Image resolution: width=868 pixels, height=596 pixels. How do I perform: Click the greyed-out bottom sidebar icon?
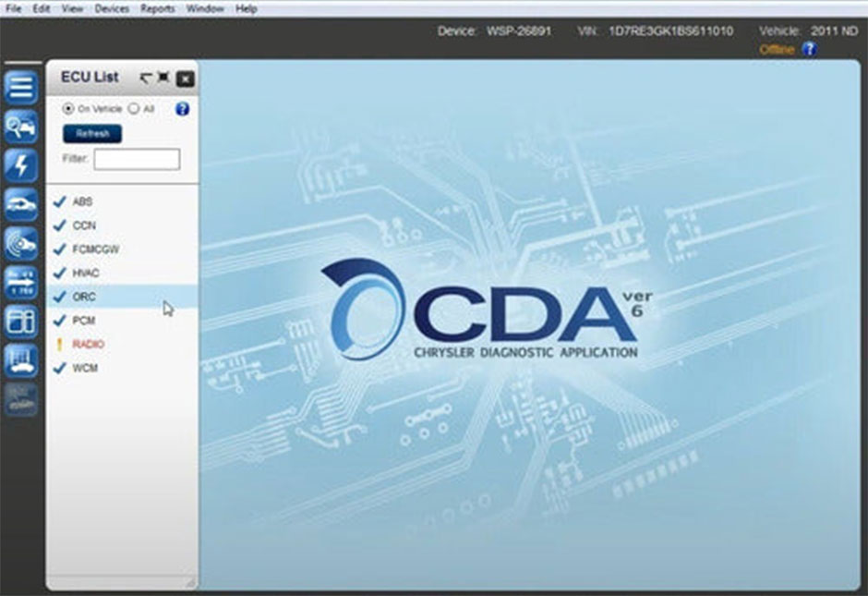click(x=21, y=399)
